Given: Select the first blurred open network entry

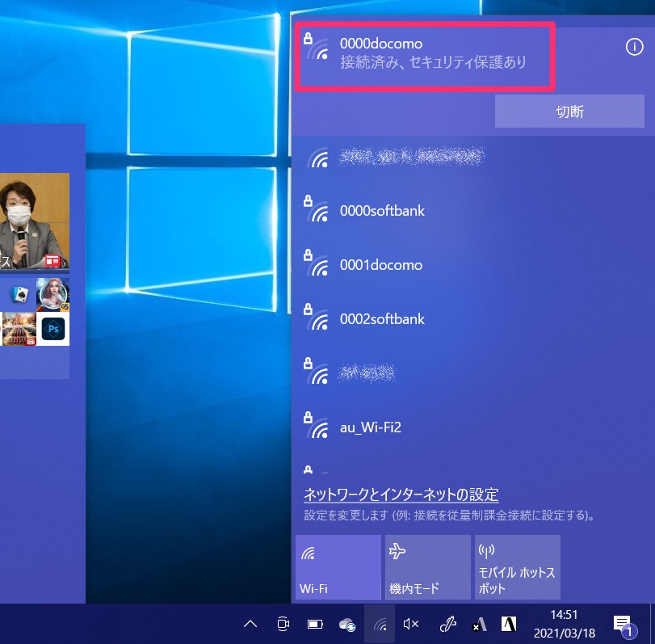Looking at the screenshot, I should (x=472, y=157).
